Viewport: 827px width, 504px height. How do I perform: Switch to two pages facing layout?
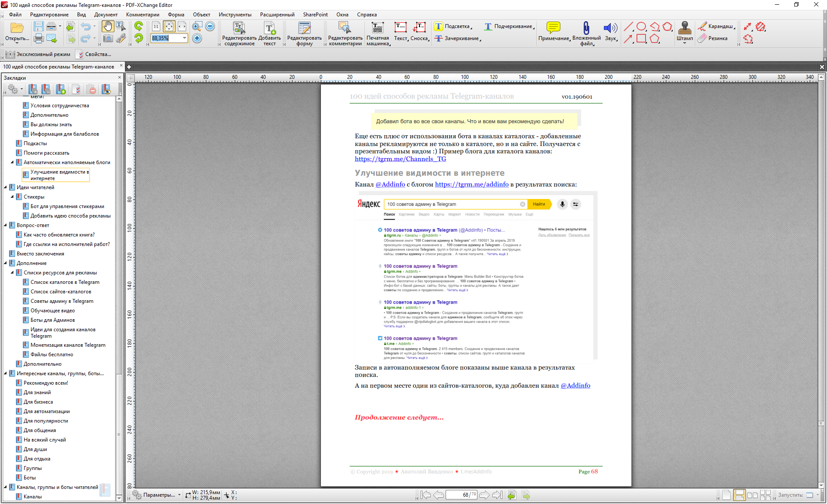click(752, 495)
